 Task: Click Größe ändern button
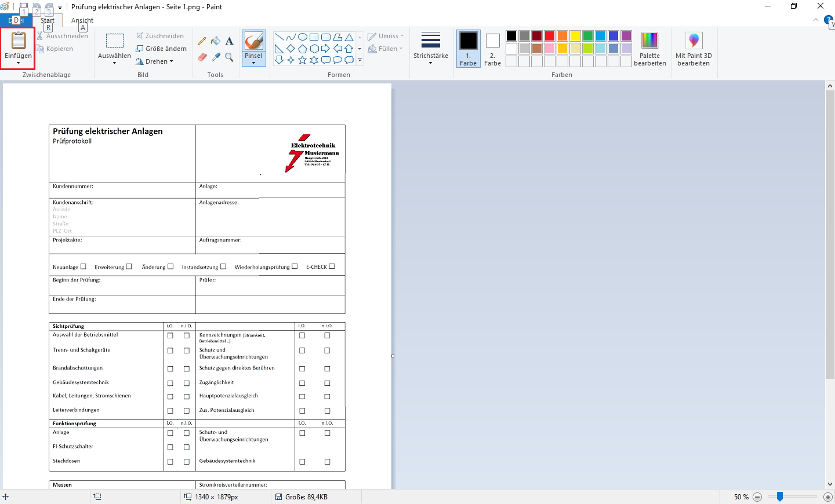(x=161, y=49)
